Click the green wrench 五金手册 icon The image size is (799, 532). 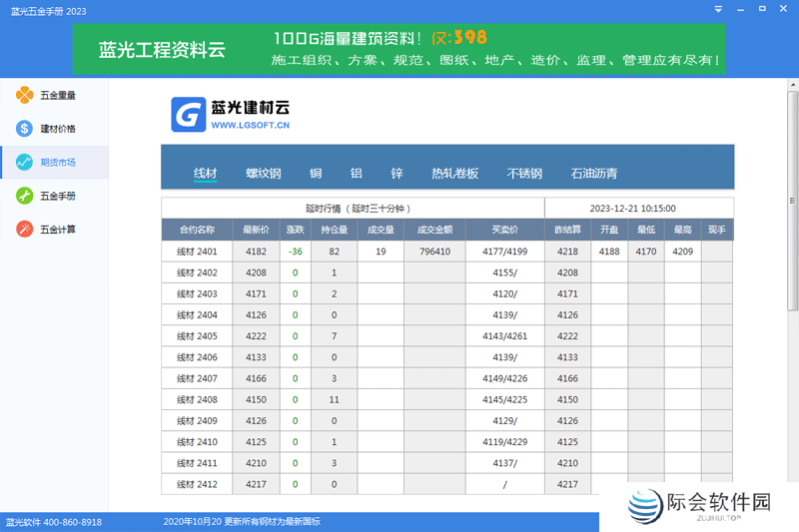pos(24,196)
